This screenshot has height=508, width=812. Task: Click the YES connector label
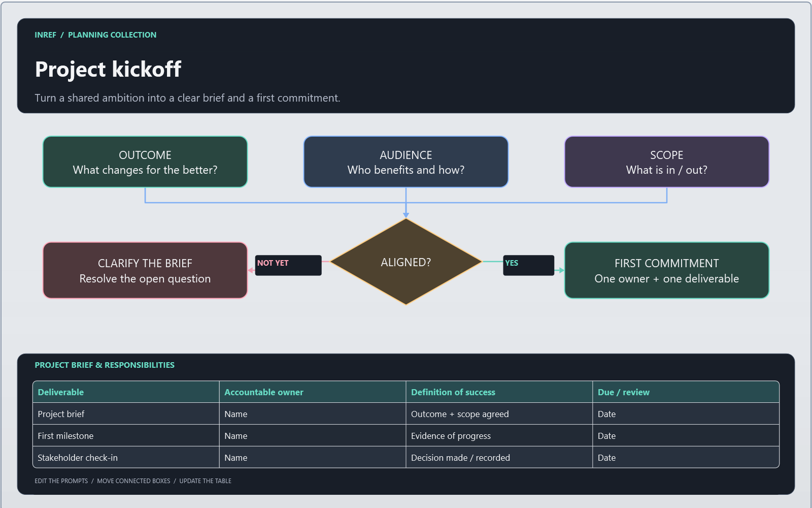click(x=528, y=265)
